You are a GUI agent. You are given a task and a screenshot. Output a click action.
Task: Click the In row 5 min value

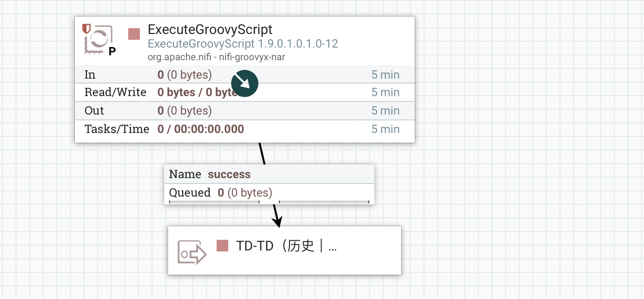tap(386, 75)
